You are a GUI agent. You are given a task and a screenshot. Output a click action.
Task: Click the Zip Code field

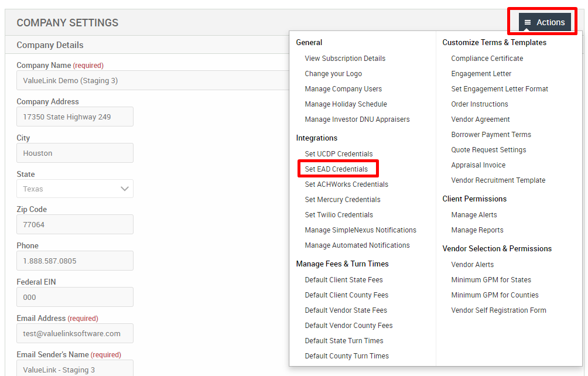point(74,224)
